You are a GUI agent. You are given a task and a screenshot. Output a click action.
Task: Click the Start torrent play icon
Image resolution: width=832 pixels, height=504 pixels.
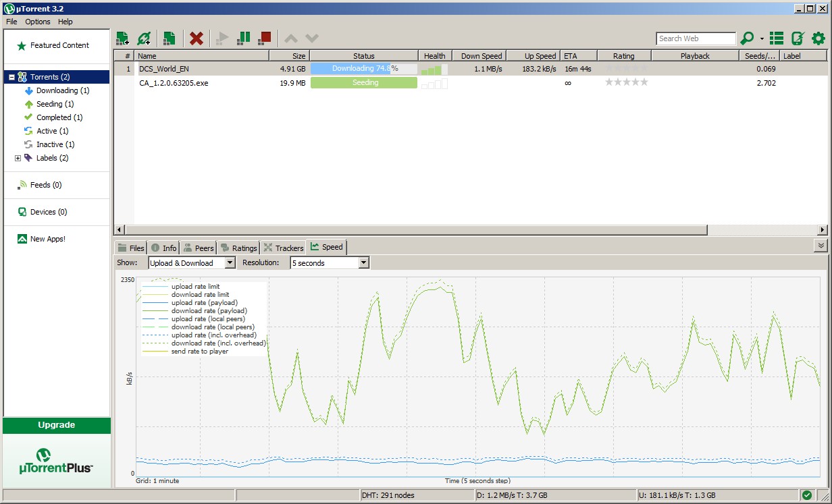pyautogui.click(x=222, y=38)
